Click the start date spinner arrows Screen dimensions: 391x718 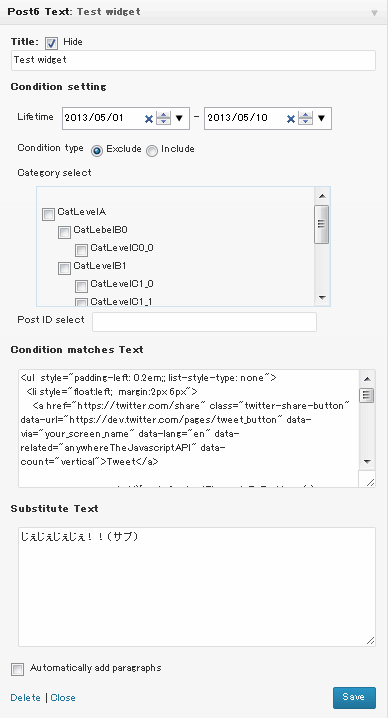tap(163, 119)
